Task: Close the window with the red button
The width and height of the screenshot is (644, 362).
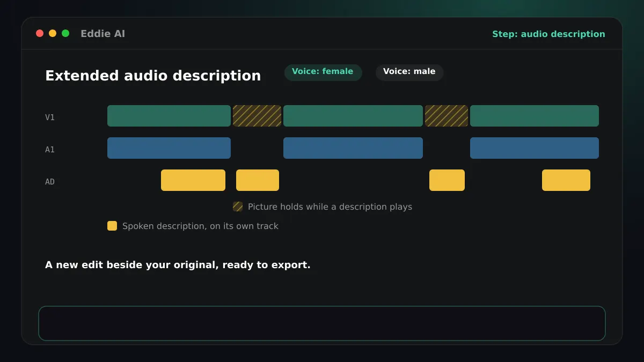Action: (x=40, y=33)
